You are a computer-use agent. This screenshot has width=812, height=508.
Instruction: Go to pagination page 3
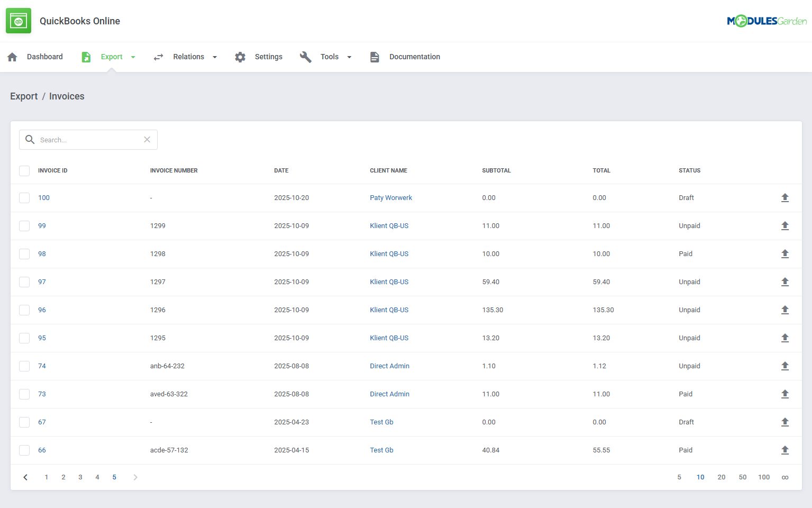[80, 477]
